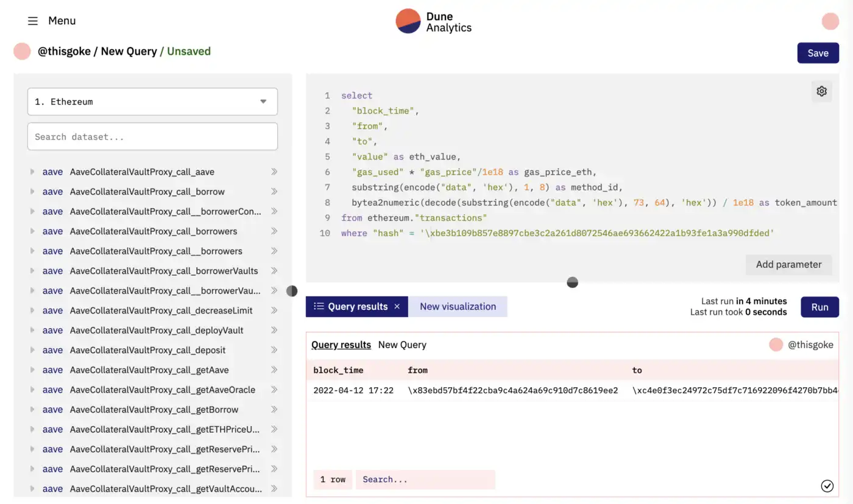
Task: Expand call_deployVault table triangle
Action: (32, 331)
